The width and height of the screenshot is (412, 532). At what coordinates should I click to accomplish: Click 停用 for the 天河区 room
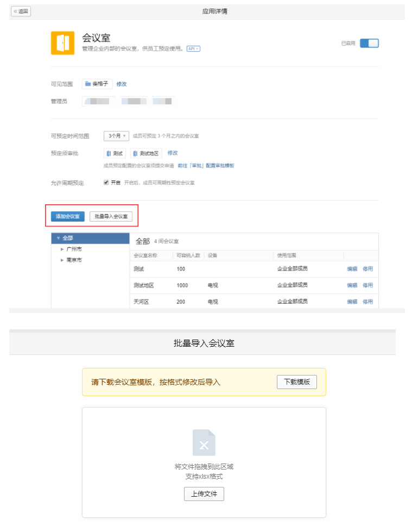367,302
